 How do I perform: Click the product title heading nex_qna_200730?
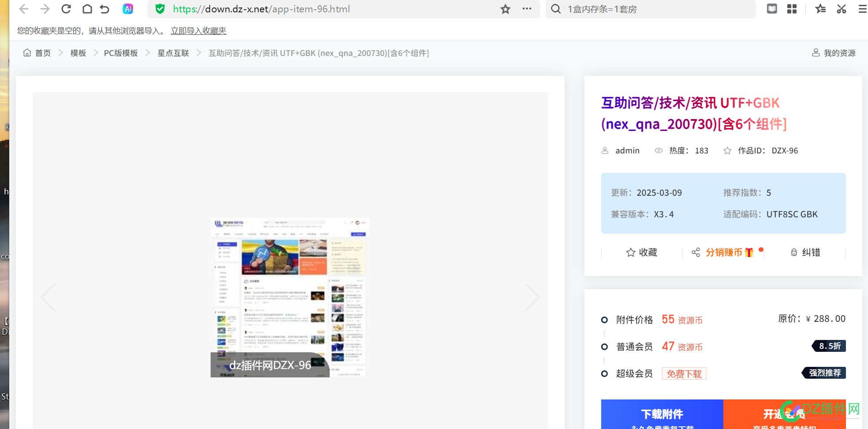695,114
